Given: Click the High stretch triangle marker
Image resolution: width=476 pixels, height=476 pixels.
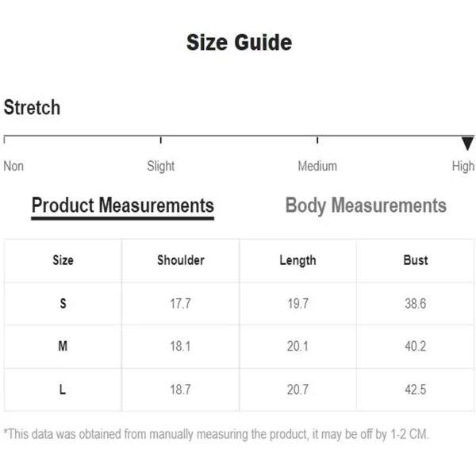Looking at the screenshot, I should pos(467,144).
